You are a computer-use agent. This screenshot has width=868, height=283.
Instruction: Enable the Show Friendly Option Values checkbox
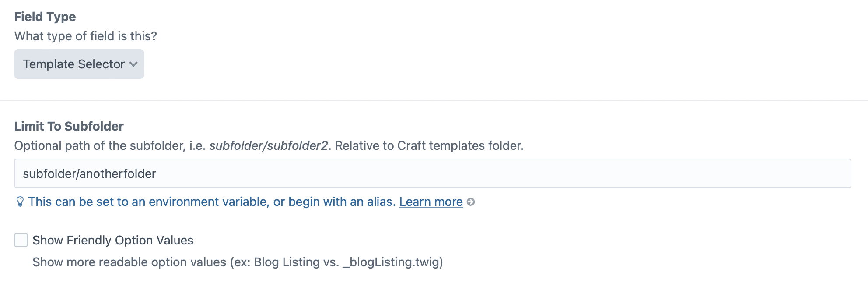pos(21,240)
